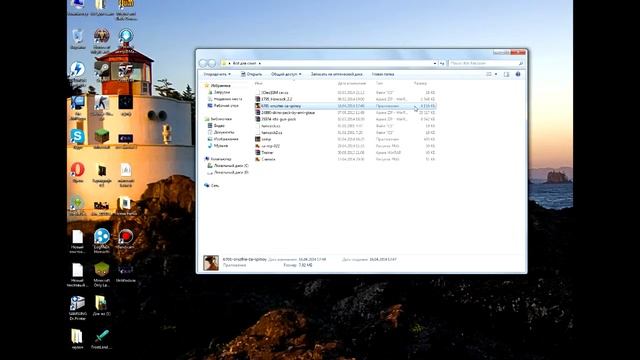Click the Recycle Bin desktop icon
The width and height of the screenshot is (640, 360).
coord(77,38)
